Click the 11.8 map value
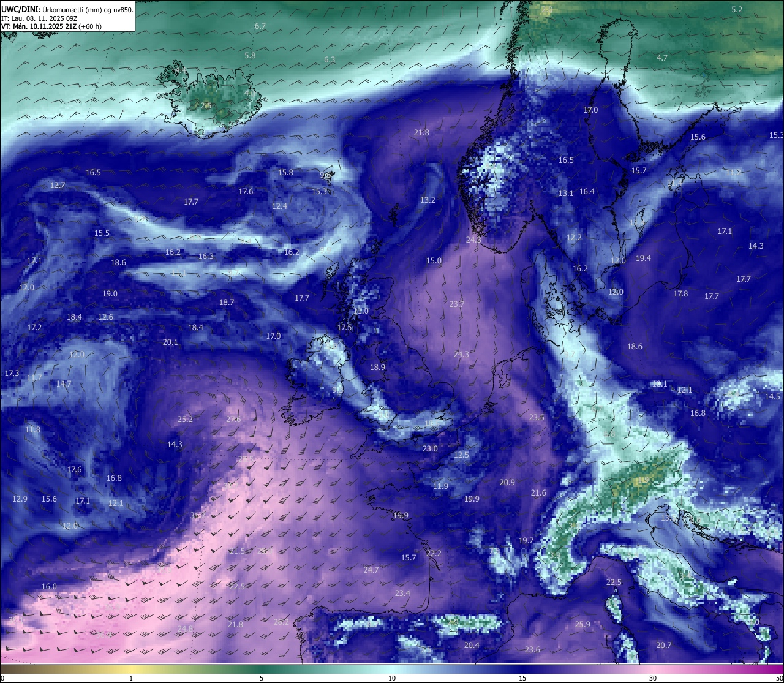Screen dimensions: 784x683 coord(32,430)
